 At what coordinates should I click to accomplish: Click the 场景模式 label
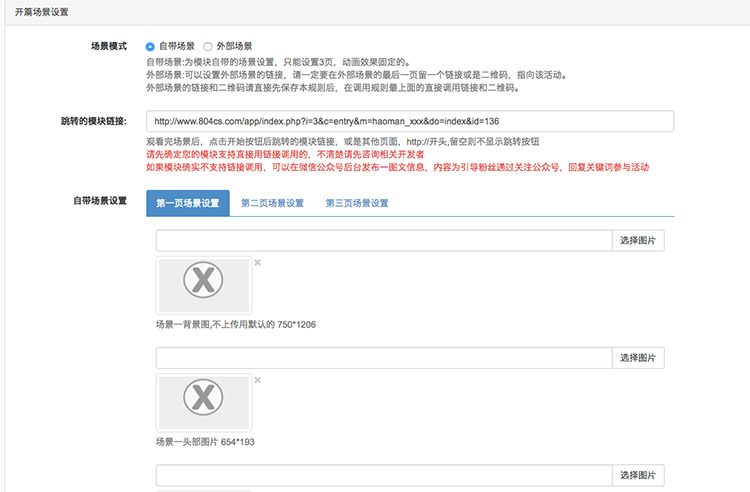109,46
